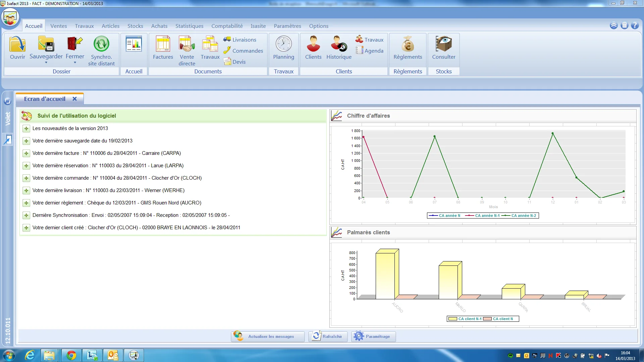Open Devis documents
This screenshot has width=644, height=362.
click(234, 62)
